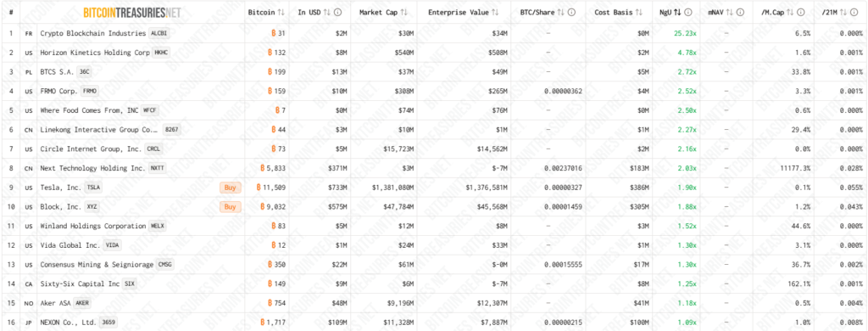Click /21M column info icon

point(854,12)
